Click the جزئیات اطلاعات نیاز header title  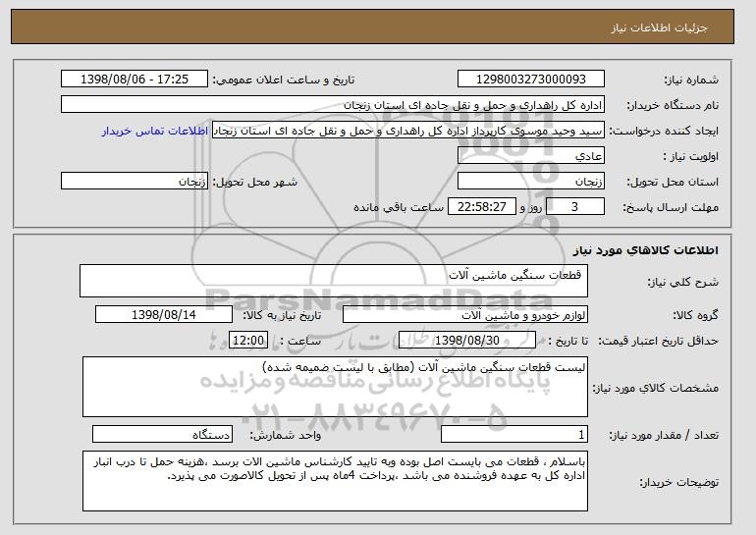pyautogui.click(x=660, y=27)
